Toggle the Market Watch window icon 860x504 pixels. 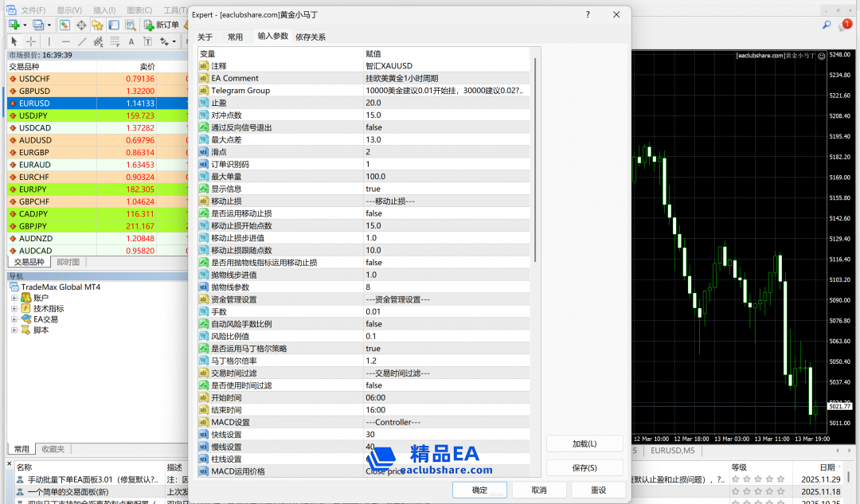point(64,25)
